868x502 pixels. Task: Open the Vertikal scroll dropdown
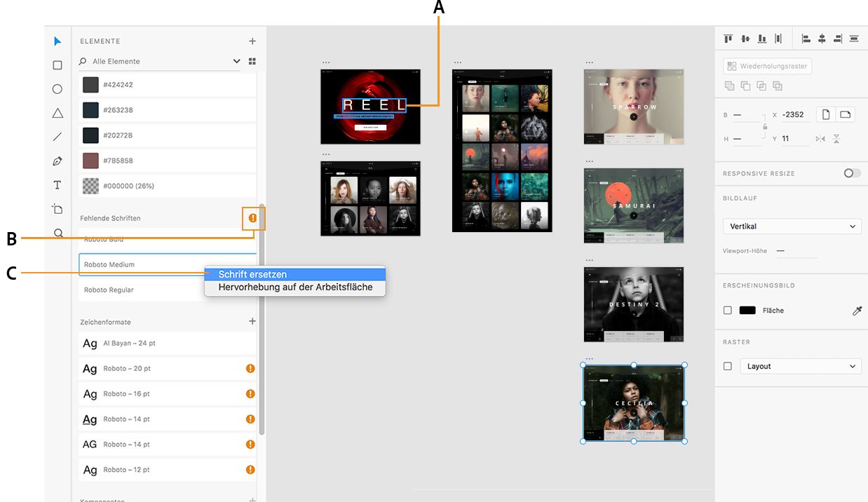tap(792, 226)
